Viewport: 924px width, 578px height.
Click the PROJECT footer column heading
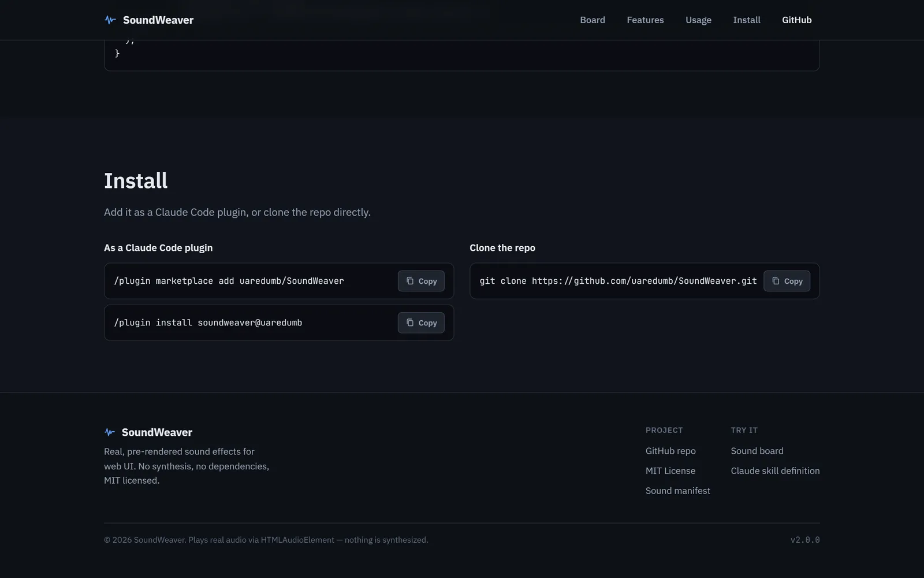(x=664, y=430)
